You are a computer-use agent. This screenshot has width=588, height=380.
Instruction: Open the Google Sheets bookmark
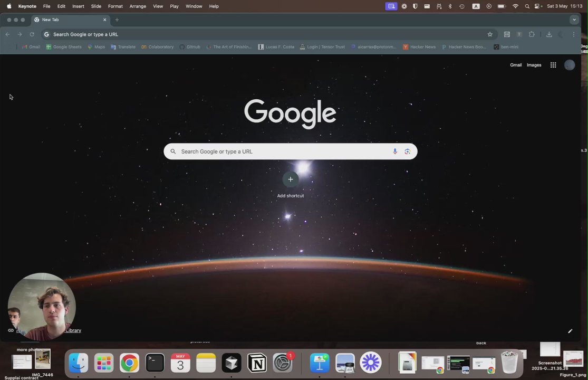pos(64,47)
